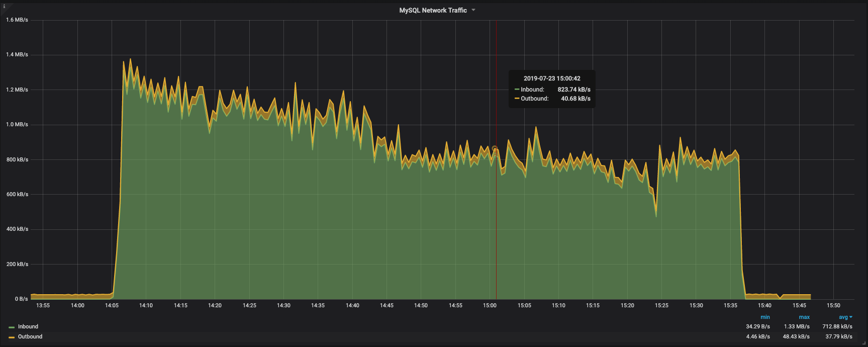
Task: Click the hovered data point near 15:00
Action: 495,149
